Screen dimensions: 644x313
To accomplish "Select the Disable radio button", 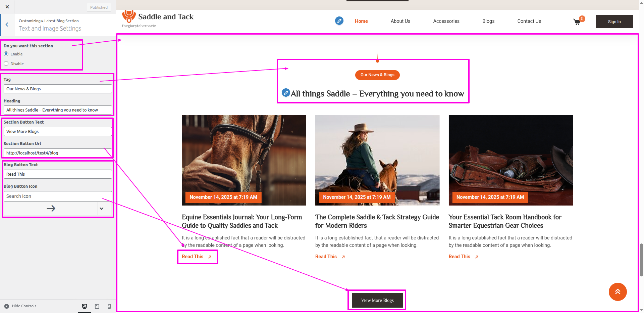I will point(6,64).
